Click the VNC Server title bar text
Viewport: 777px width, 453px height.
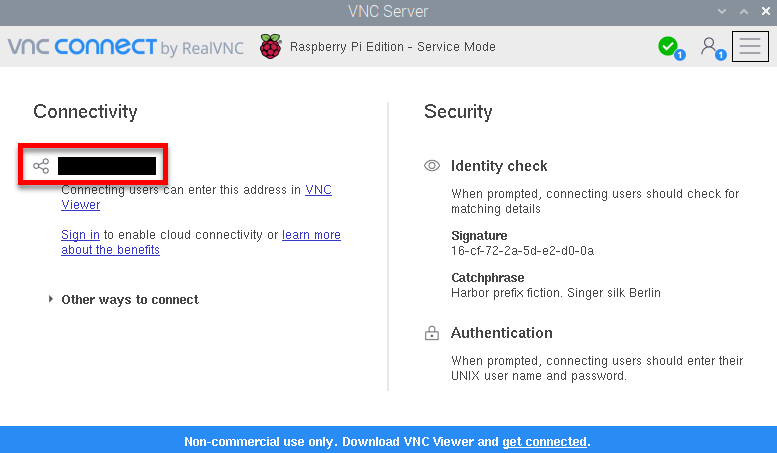(388, 11)
